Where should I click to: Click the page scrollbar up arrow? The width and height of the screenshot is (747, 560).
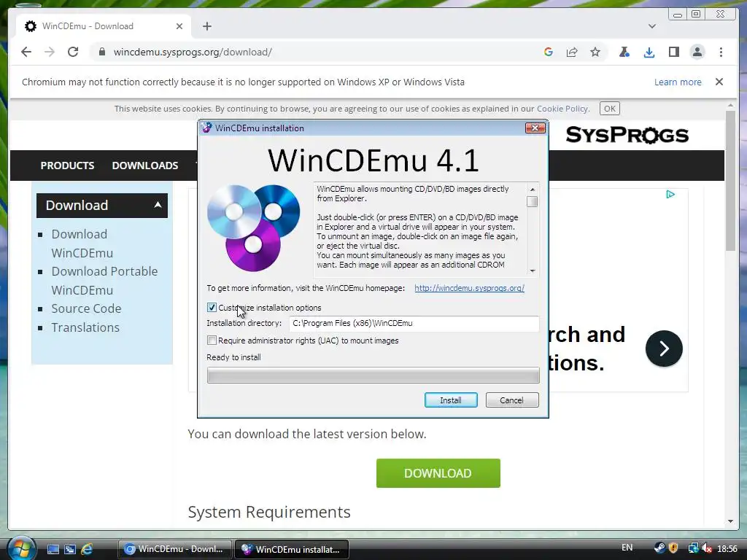pos(730,105)
